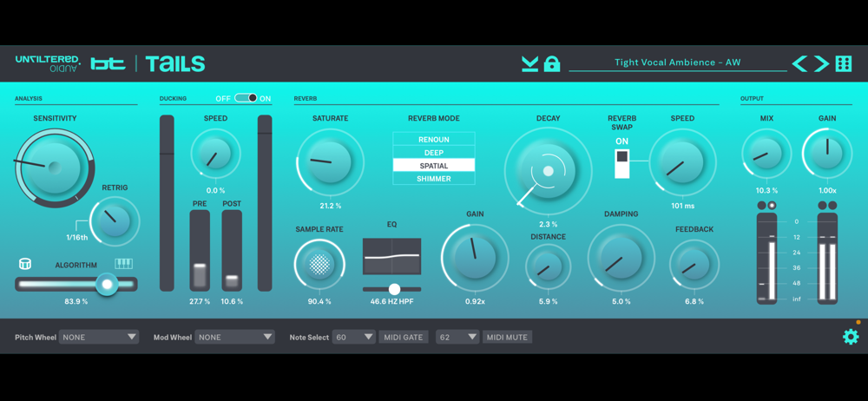Click the 1/16th retrig value
This screenshot has height=401, width=868.
coord(76,238)
